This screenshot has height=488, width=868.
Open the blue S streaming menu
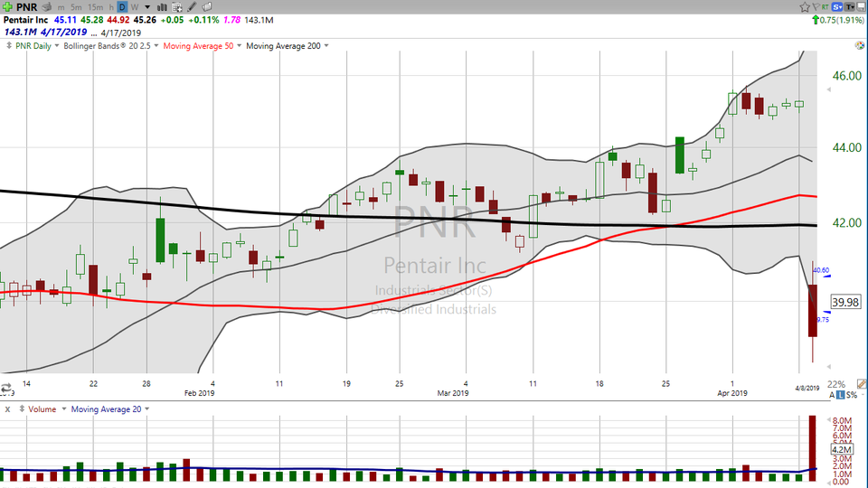click(837, 6)
